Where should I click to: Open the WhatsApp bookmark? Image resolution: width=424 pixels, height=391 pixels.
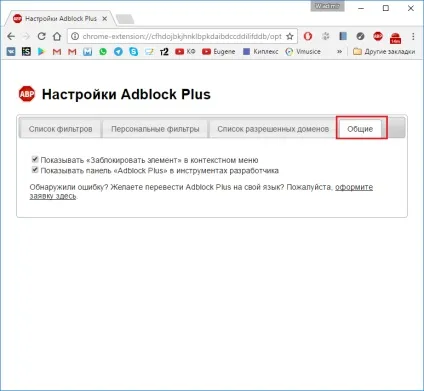pyautogui.click(x=103, y=52)
